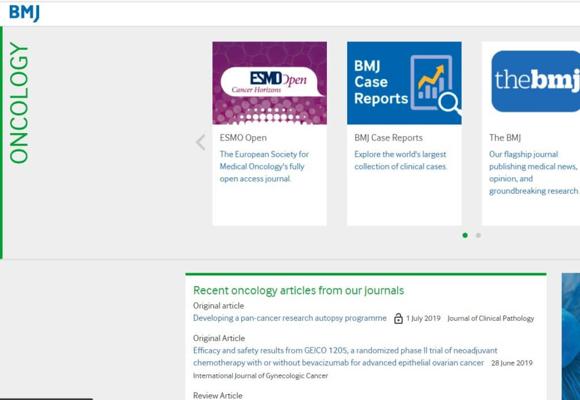Click the 'Original article' label above autopsy article
Viewport: 580px width, 400px height.
pyautogui.click(x=219, y=306)
